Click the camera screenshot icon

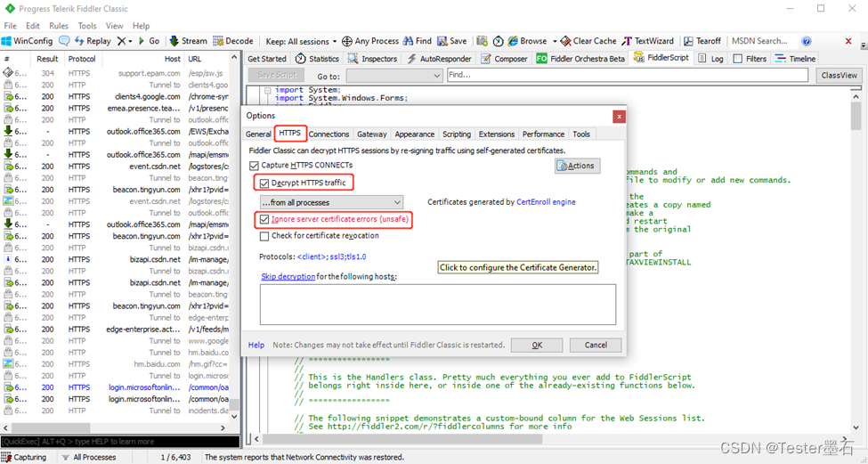(483, 41)
